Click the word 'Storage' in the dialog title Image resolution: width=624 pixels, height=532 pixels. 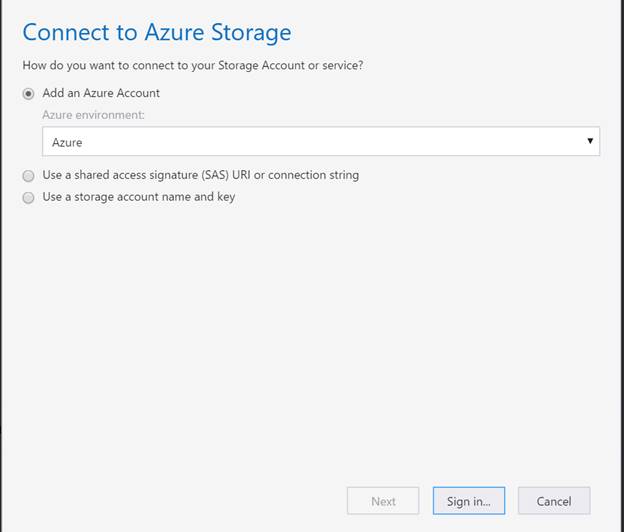tap(251, 32)
